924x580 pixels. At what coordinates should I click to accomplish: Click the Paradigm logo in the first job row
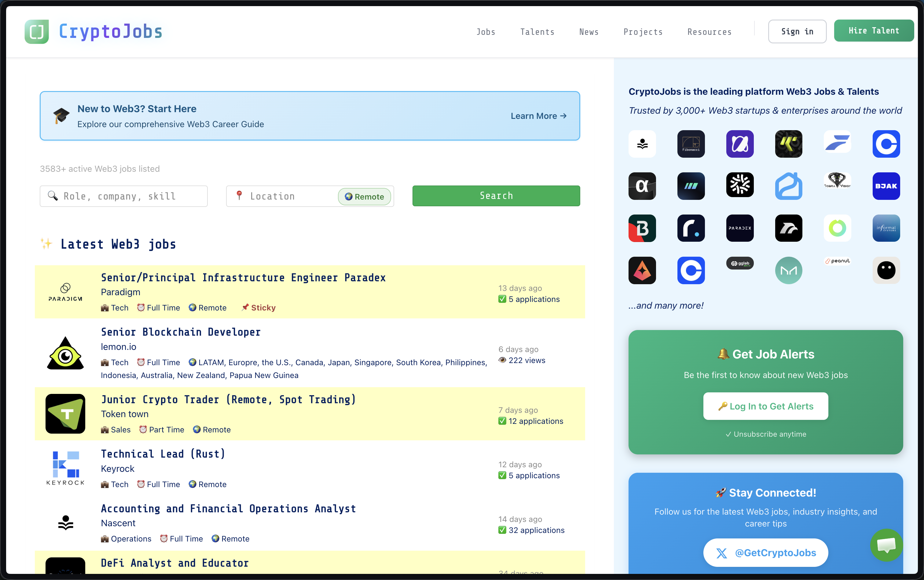point(65,292)
